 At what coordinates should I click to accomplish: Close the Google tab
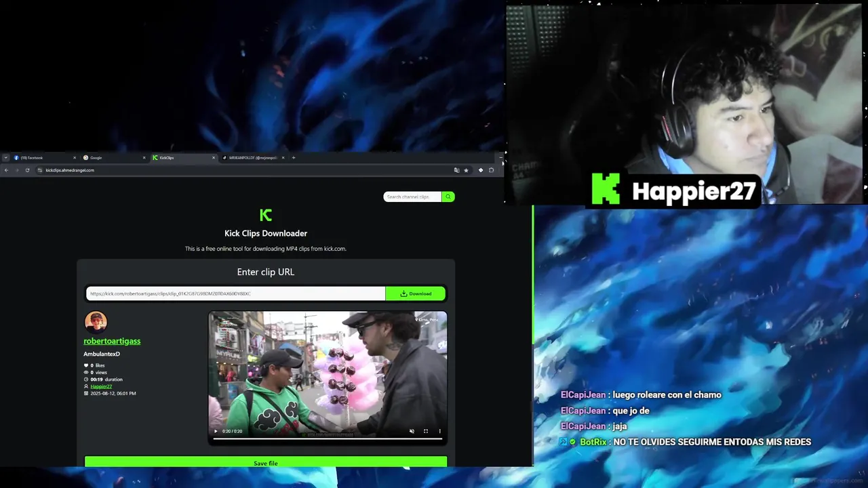144,157
